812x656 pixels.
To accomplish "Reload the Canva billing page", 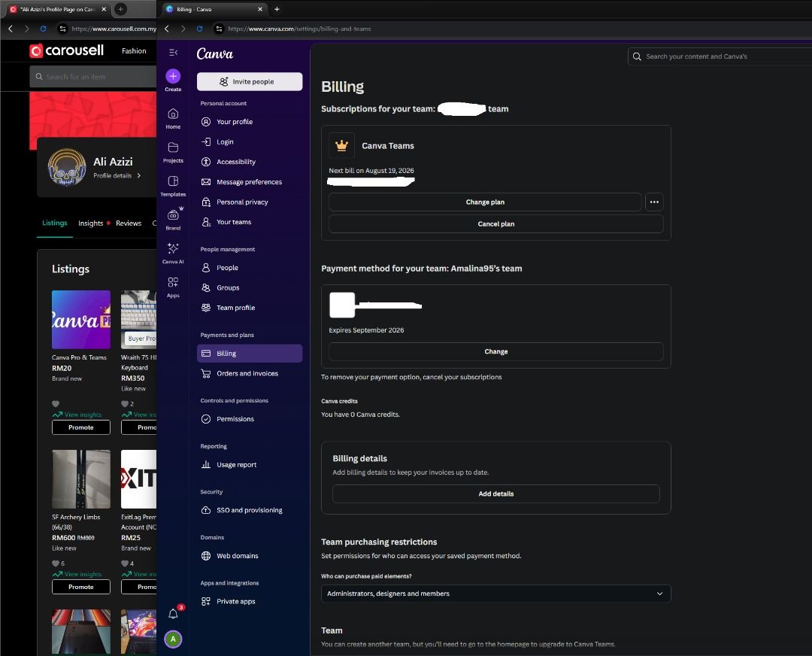I will [199, 29].
